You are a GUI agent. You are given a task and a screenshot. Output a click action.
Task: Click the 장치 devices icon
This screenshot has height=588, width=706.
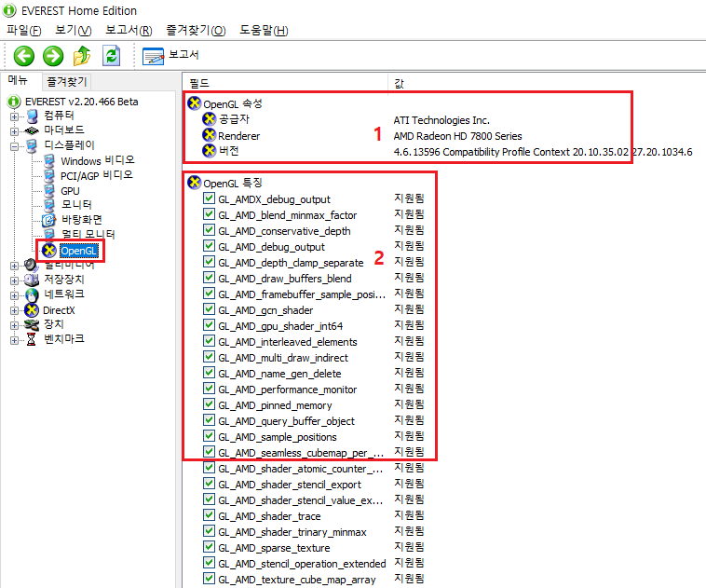pos(32,324)
